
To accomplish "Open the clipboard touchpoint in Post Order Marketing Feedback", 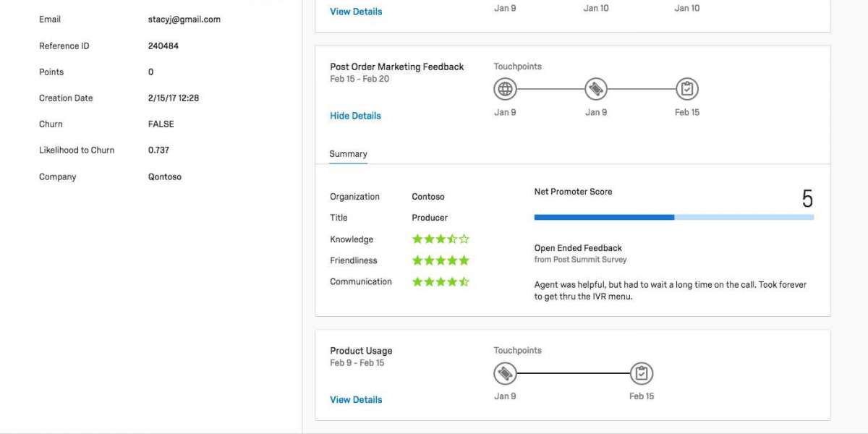I will tap(687, 90).
